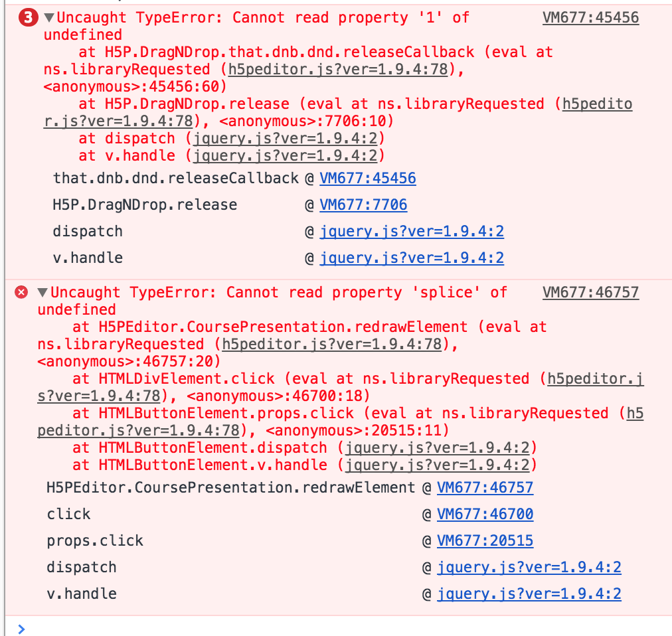Click the console input prompt line
672x636 pixels.
click(339, 627)
